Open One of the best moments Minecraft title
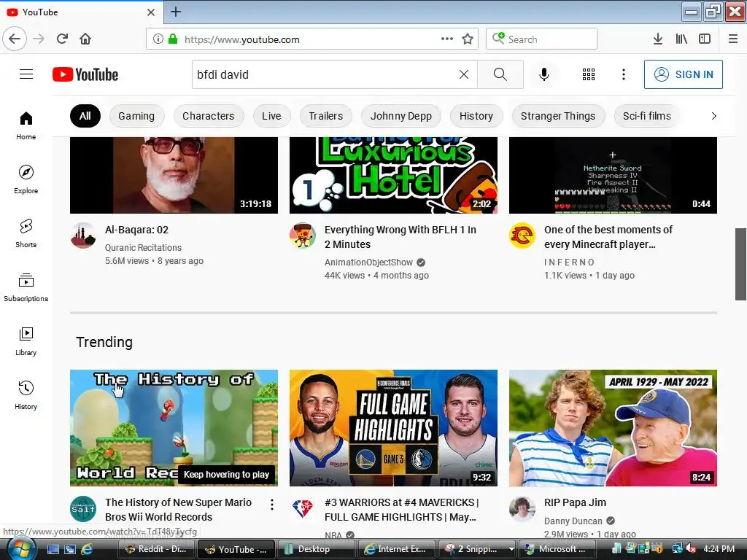The width and height of the screenshot is (747, 560). [x=608, y=237]
